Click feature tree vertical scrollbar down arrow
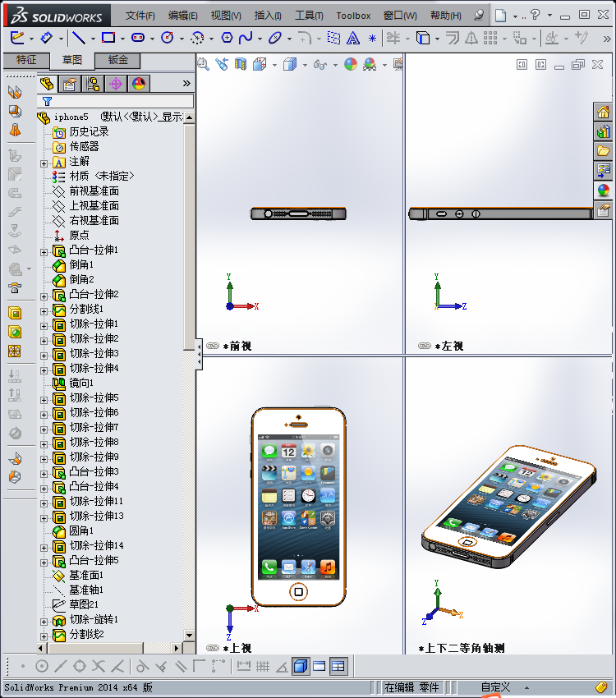This screenshot has height=698, width=616. [x=189, y=636]
